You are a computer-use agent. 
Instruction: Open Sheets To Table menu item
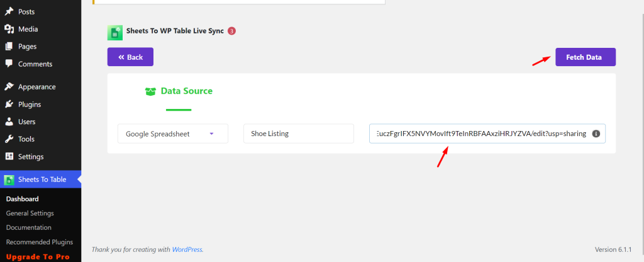click(41, 179)
